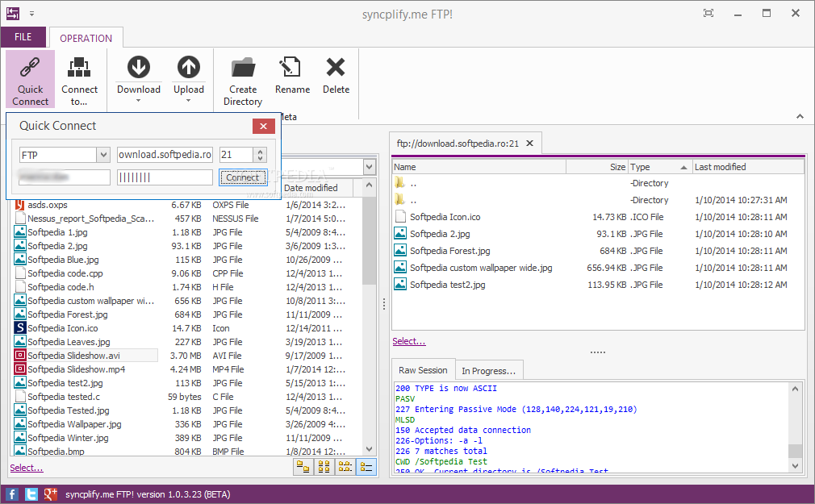The height and width of the screenshot is (504, 815).
Task: Select Softpedia Icon.ico in remote pane
Action: pos(445,217)
